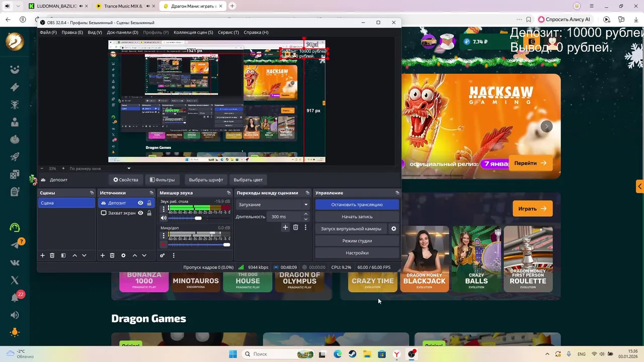Open notifications bell with 22 badge
Screen dimensions: 644x362
click(x=15, y=297)
